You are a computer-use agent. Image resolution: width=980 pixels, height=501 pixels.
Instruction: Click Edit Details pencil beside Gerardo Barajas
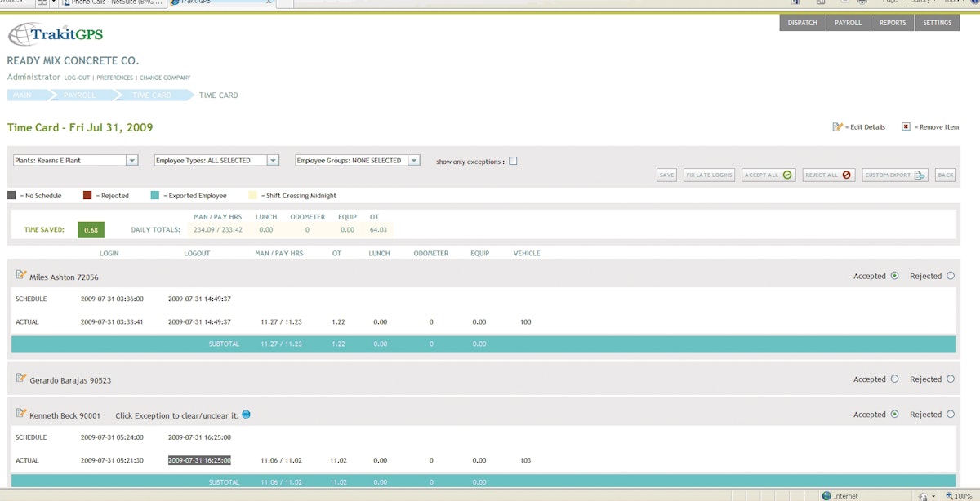21,379
